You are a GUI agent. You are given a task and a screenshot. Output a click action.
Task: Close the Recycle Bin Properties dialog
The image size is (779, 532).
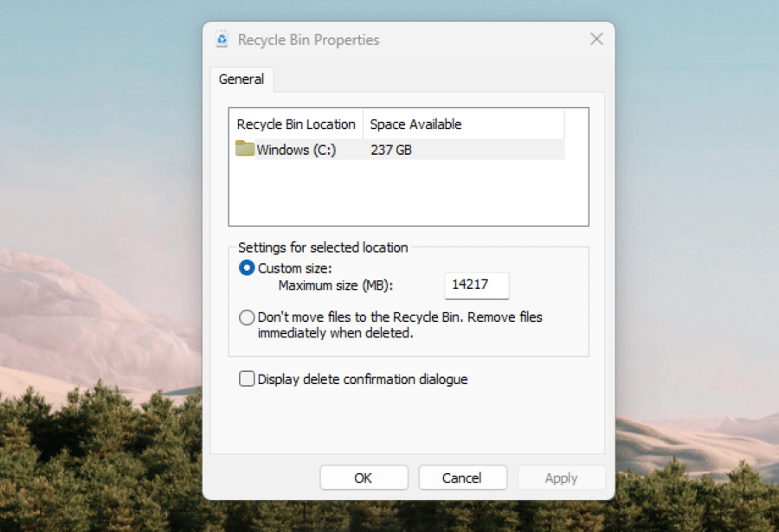click(596, 40)
